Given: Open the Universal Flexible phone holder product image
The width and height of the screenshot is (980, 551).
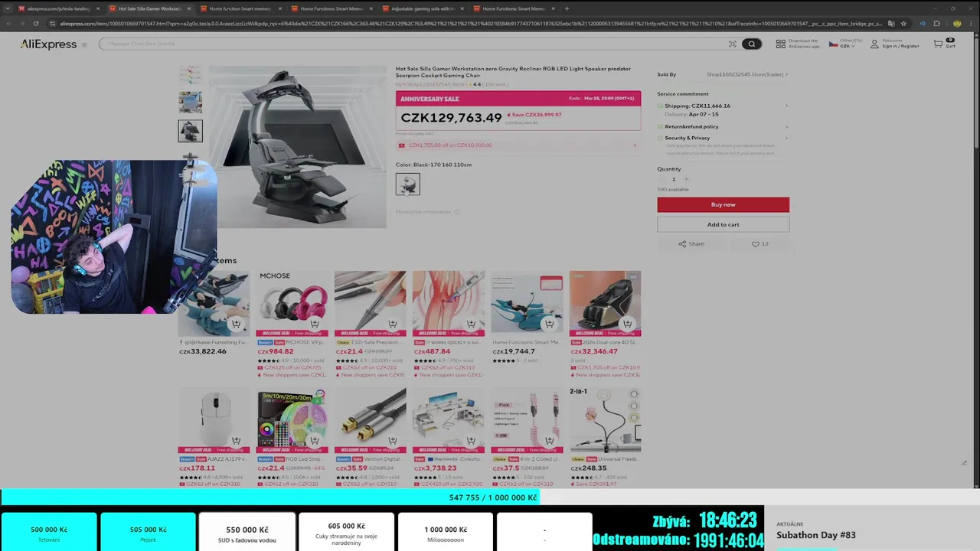Looking at the screenshot, I should 605,421.
